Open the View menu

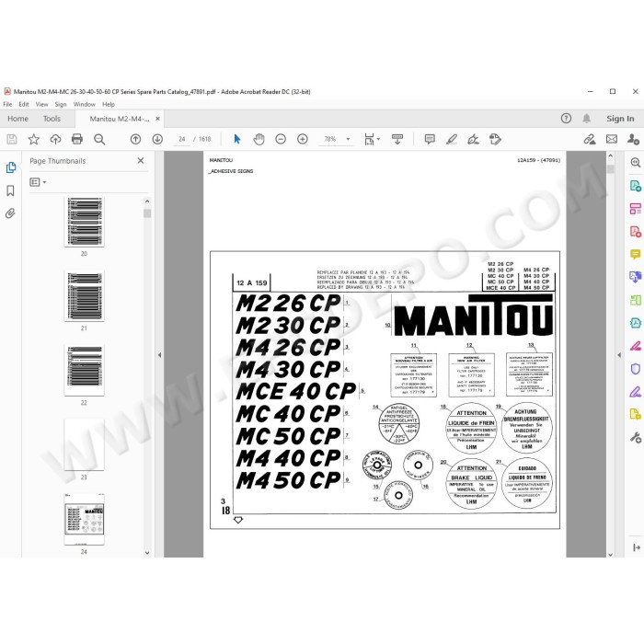click(x=41, y=104)
